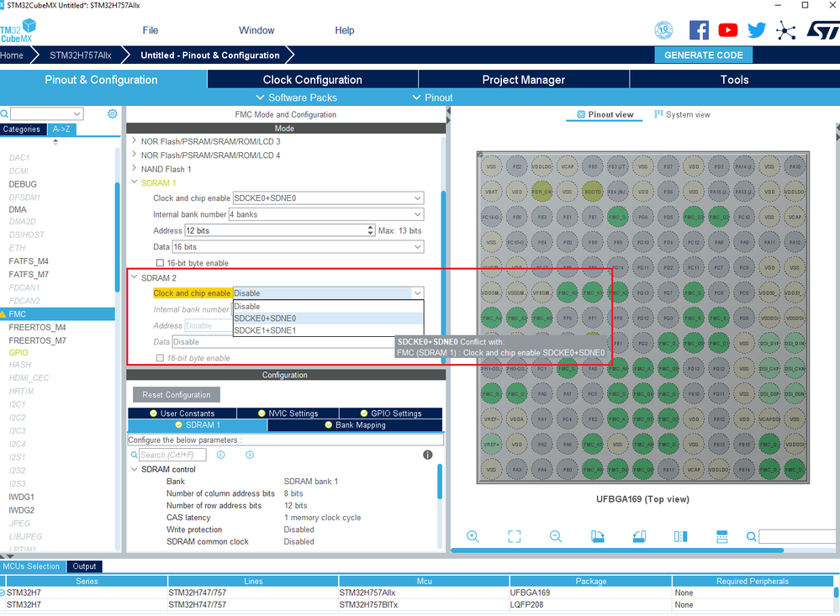840x616 pixels.
Task: Open the ST YouTube channel icon
Action: (727, 30)
